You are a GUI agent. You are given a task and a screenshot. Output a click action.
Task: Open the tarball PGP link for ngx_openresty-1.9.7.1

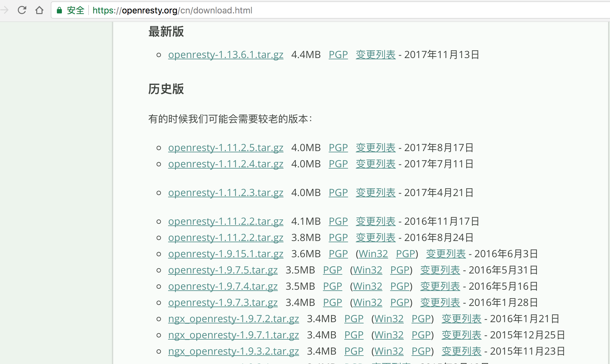tap(354, 335)
